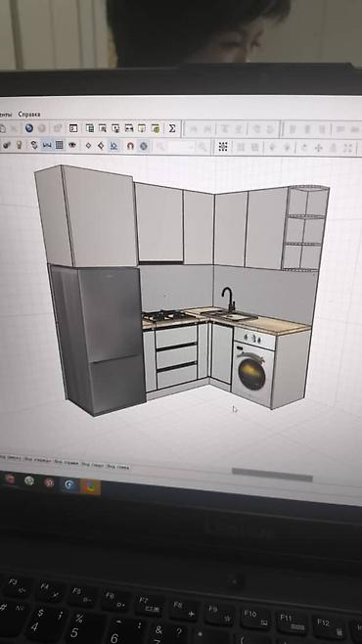Open the blue swirl taskbar app
Viewport: 362px width, 644px height.
tap(69, 485)
